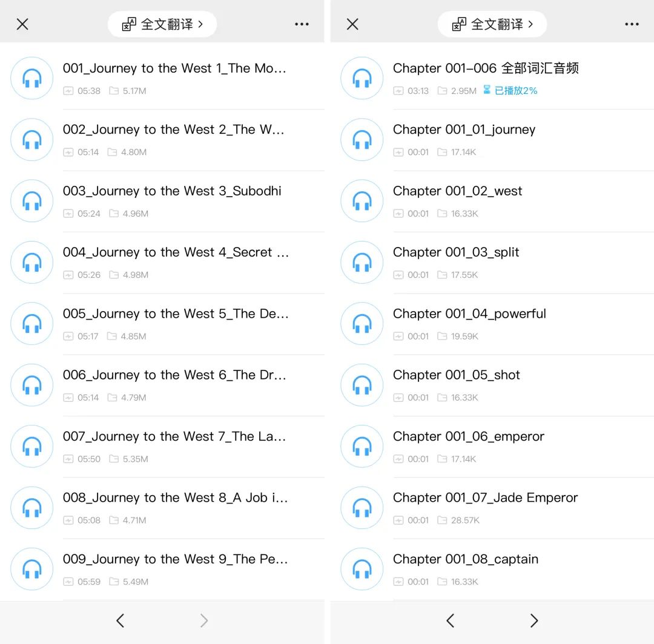This screenshot has height=644, width=654.
Task: Tap headphone icon for Chapter 001–006 全部词汇音频
Action: click(362, 78)
